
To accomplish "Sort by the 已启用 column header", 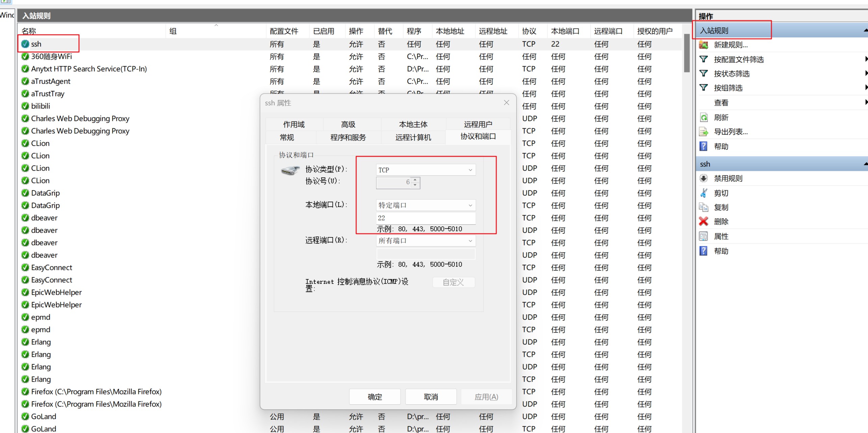I will click(327, 31).
